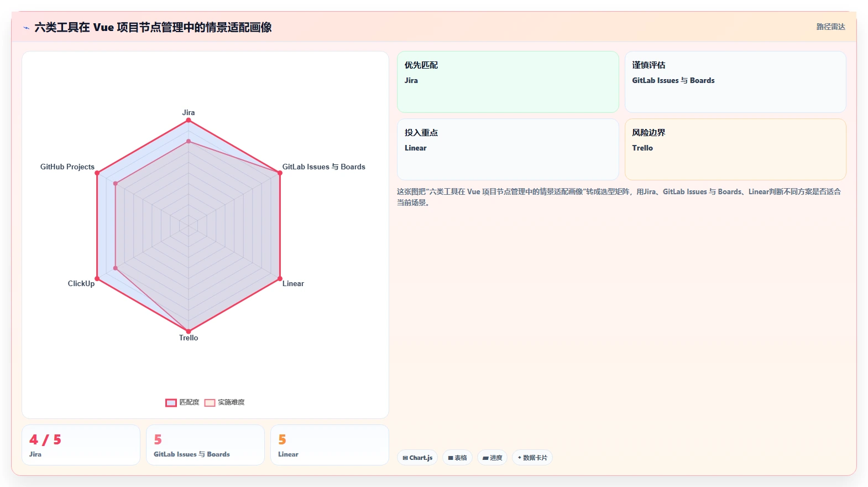Toggle the 实施难度 legend swatch
Screen dimensions: 868x487
point(210,402)
